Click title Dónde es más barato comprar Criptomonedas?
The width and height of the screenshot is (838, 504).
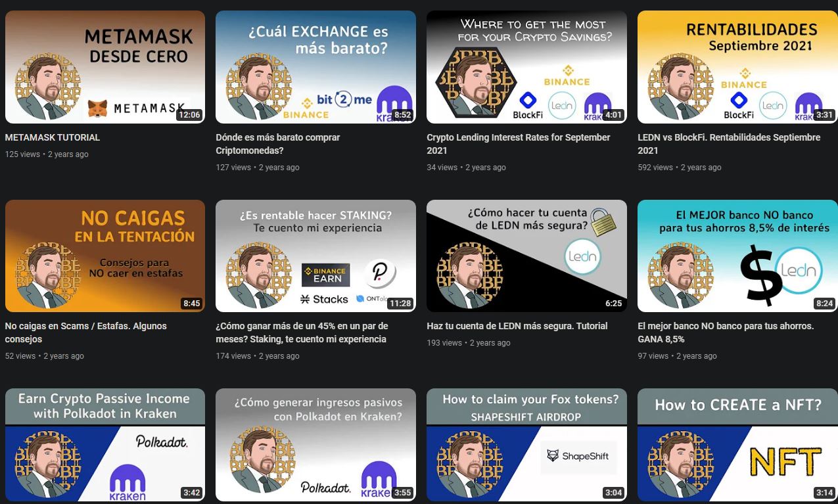(x=278, y=144)
